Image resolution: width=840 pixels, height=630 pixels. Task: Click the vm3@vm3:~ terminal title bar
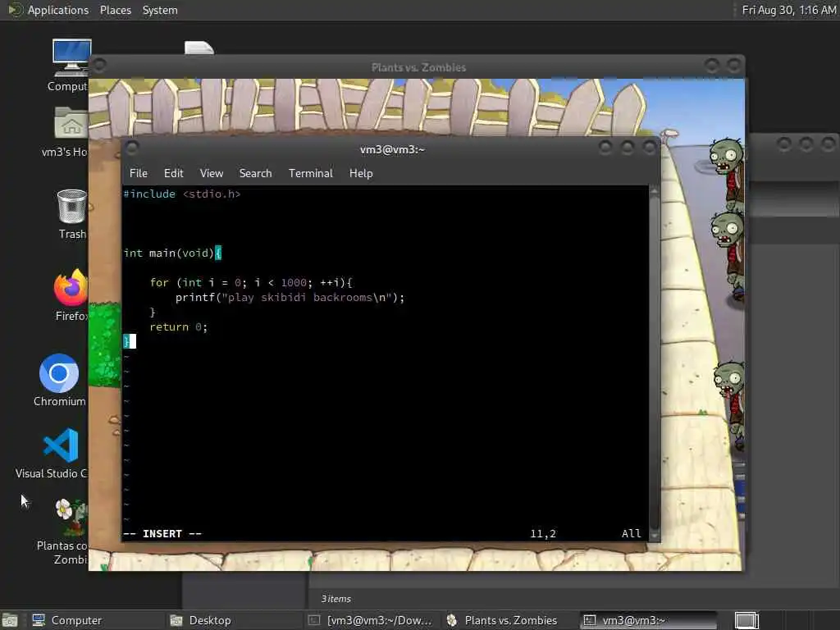click(x=392, y=149)
